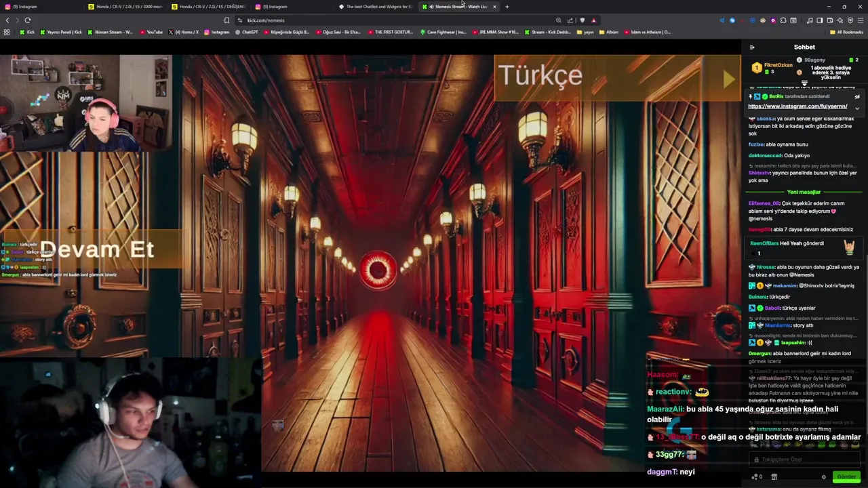
Task: Open the browser main menu icon
Action: point(861,20)
